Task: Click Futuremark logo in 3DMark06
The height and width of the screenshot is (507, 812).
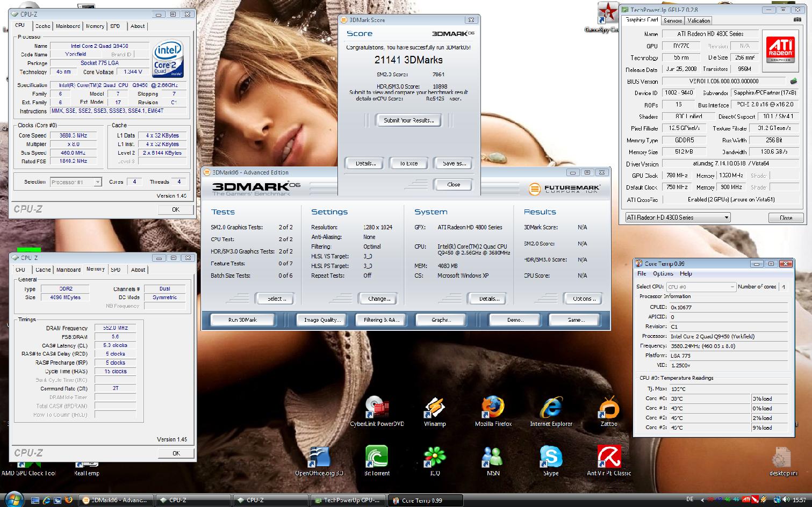Action: [565, 189]
